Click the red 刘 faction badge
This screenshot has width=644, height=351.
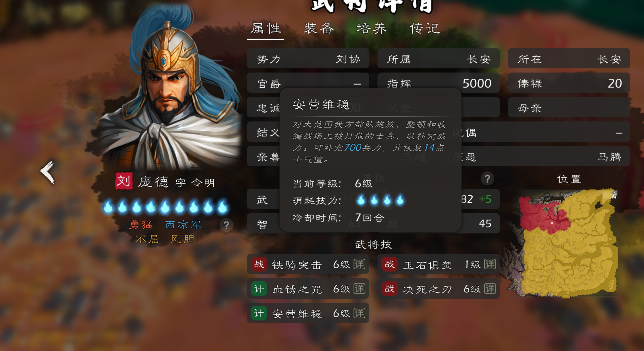[x=124, y=181]
